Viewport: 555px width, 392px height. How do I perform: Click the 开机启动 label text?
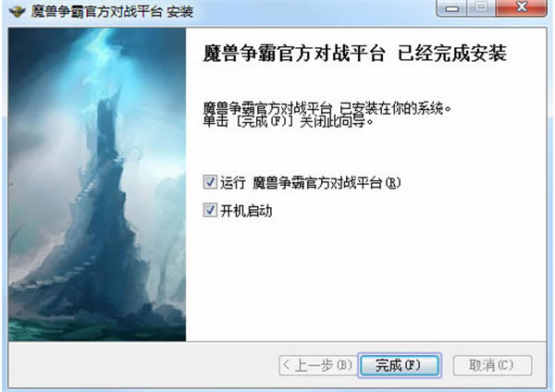246,211
